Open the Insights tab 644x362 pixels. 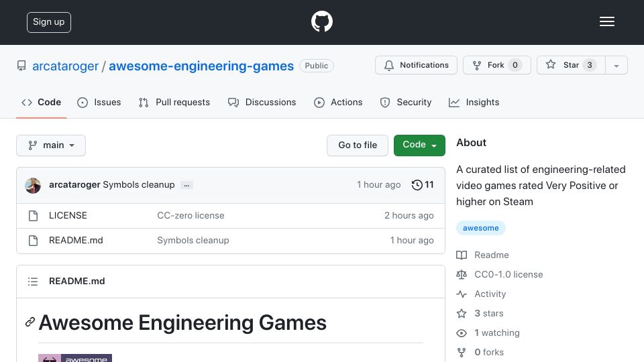[x=474, y=102]
